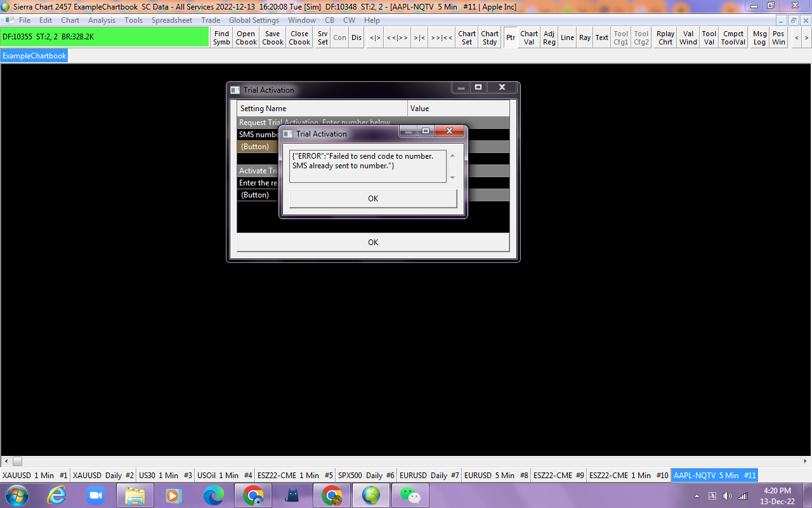
Task: Click the <<|>> bar spacing button
Action: [x=397, y=37]
